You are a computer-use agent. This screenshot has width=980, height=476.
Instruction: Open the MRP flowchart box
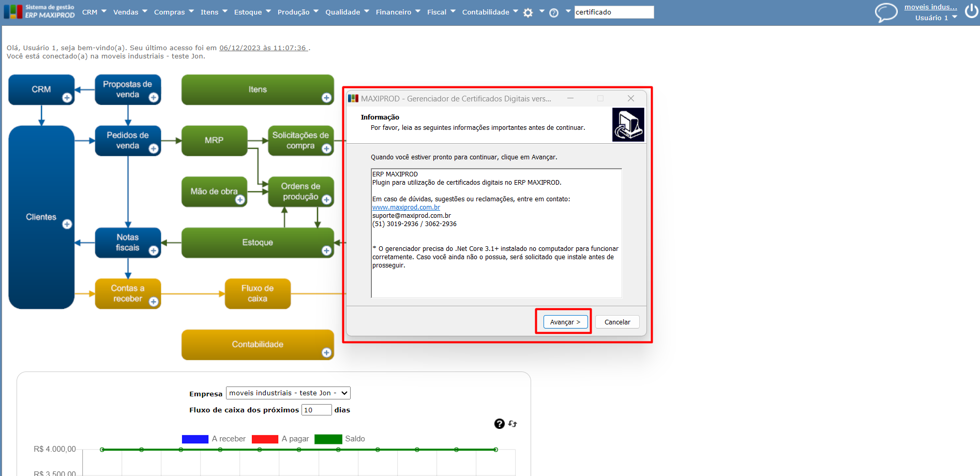point(214,140)
